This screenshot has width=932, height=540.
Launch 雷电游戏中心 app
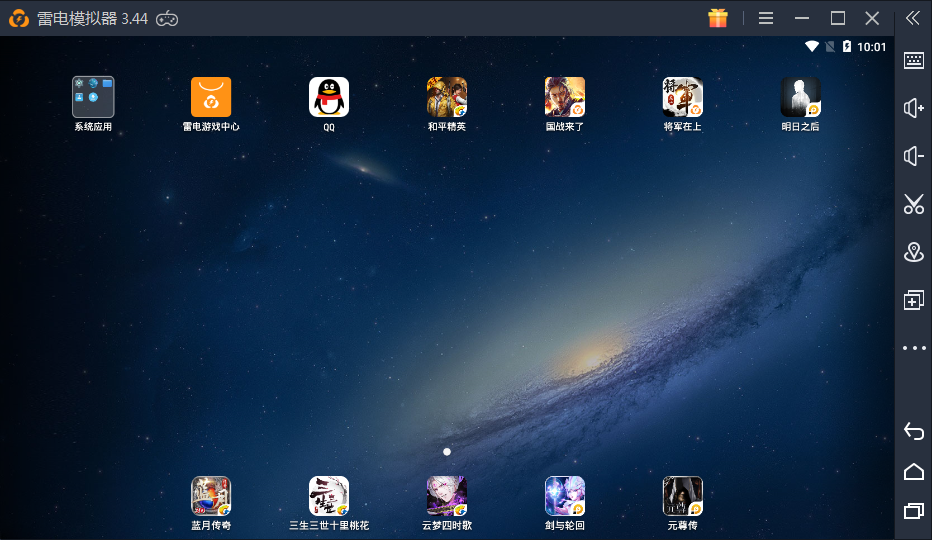(x=211, y=97)
